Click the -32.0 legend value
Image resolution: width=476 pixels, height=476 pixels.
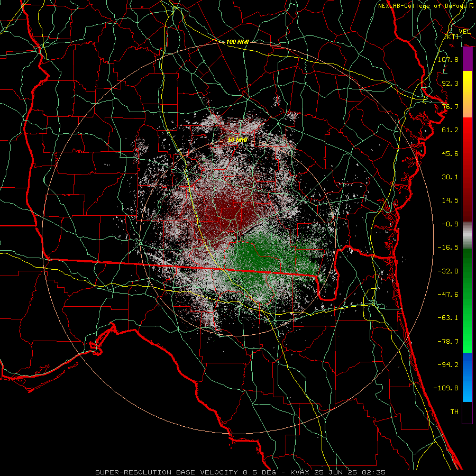point(448,271)
